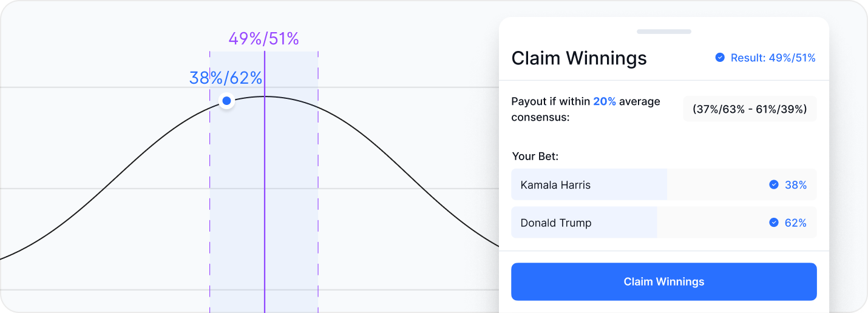Click the blue 38%/62% chart label

[226, 78]
